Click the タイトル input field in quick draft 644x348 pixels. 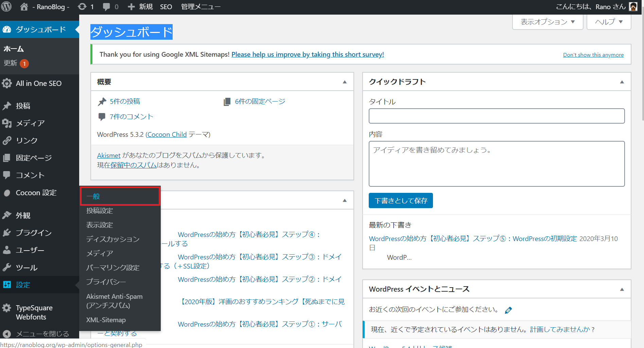(x=497, y=116)
